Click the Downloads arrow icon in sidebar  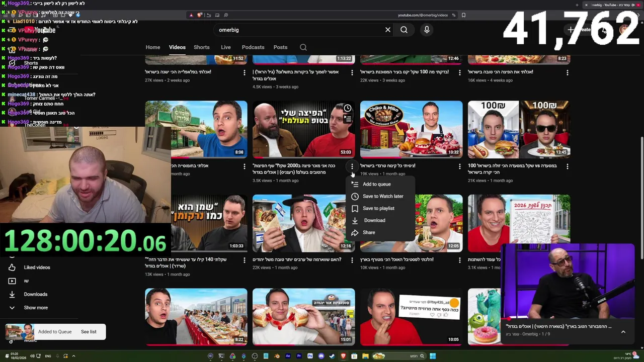(x=12, y=294)
